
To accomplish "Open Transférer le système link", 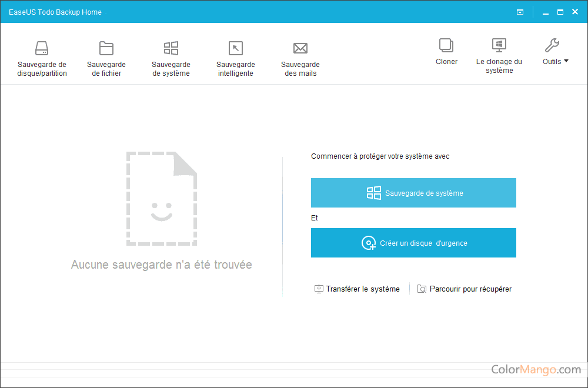I will (x=357, y=289).
